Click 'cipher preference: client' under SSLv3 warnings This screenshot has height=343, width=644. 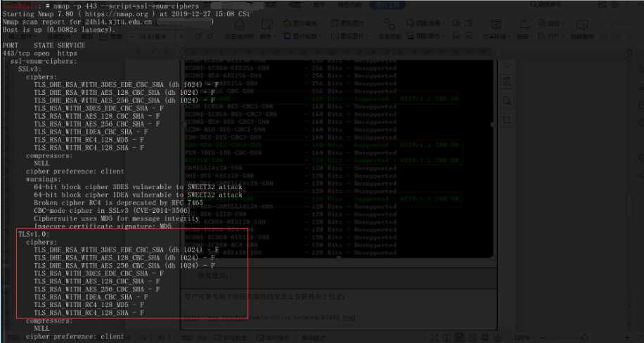point(75,171)
